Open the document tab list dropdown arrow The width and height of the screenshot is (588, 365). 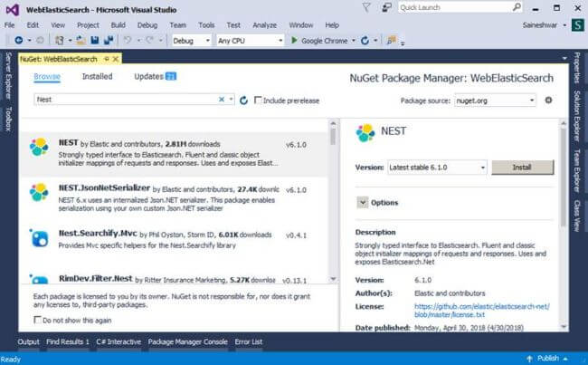pyautogui.click(x=564, y=59)
